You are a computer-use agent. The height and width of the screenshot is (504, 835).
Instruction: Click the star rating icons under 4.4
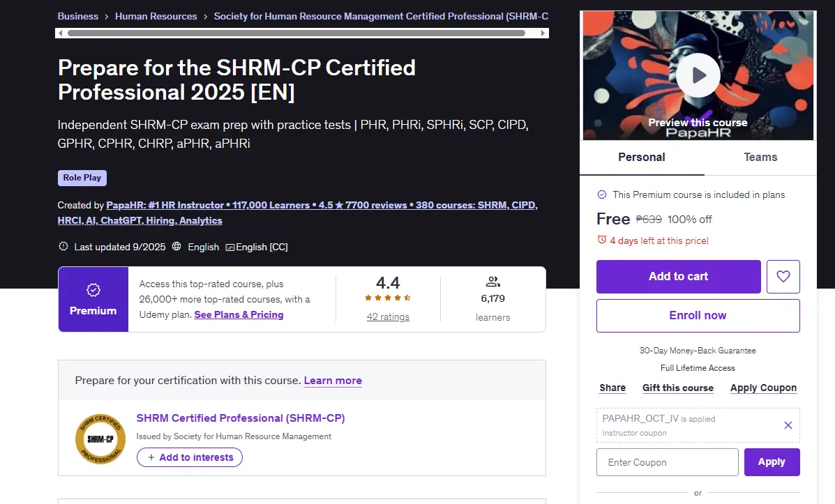click(388, 298)
